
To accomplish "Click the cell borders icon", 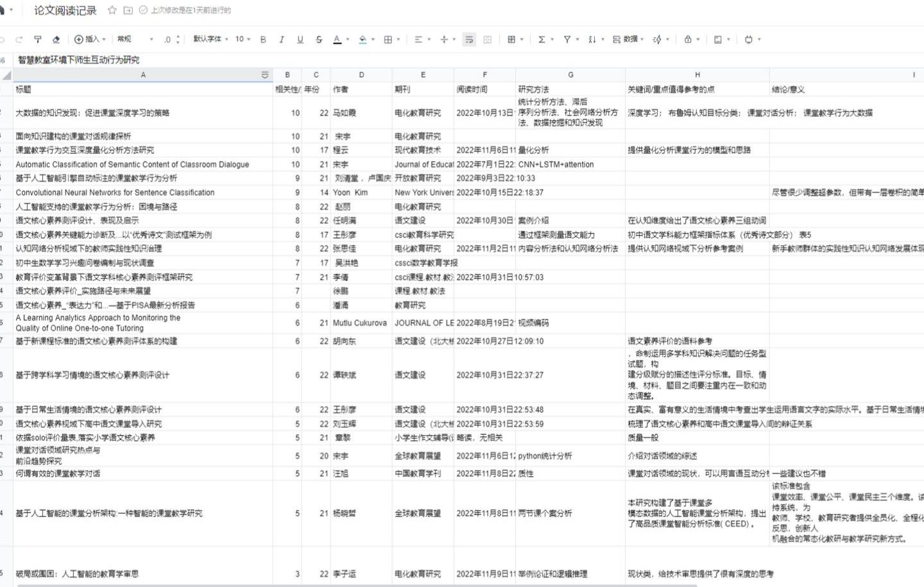I will point(388,39).
